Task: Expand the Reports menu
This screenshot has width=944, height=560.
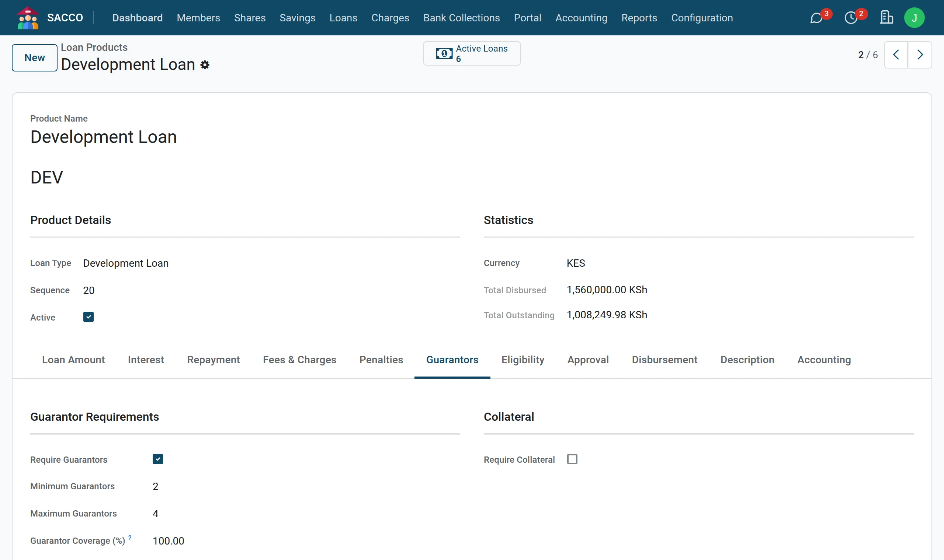Action: pos(639,18)
